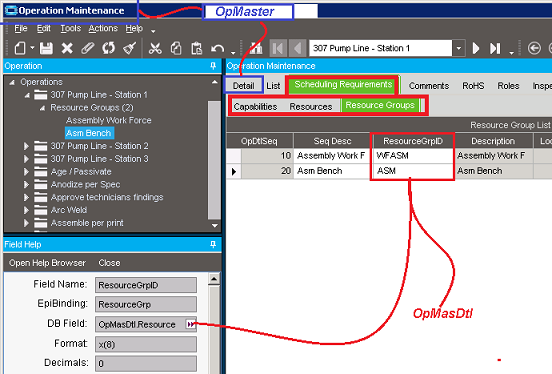Collapse Resource Groups (2) node

pos(42,108)
